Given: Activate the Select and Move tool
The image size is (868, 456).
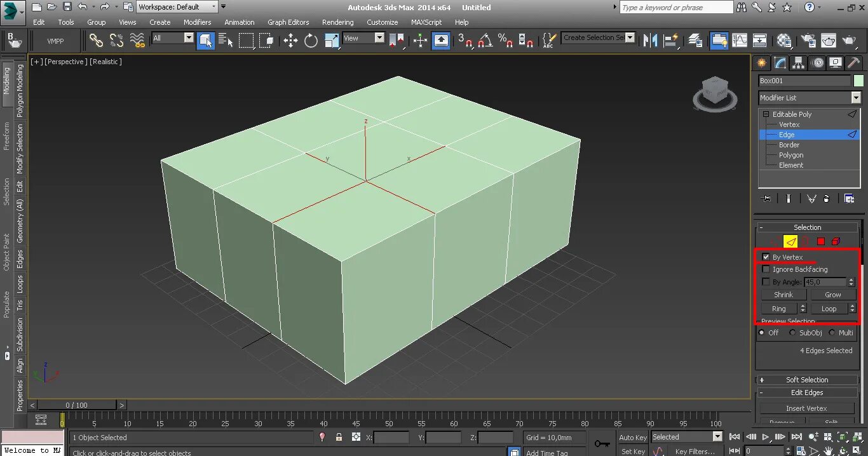Looking at the screenshot, I should coord(290,41).
